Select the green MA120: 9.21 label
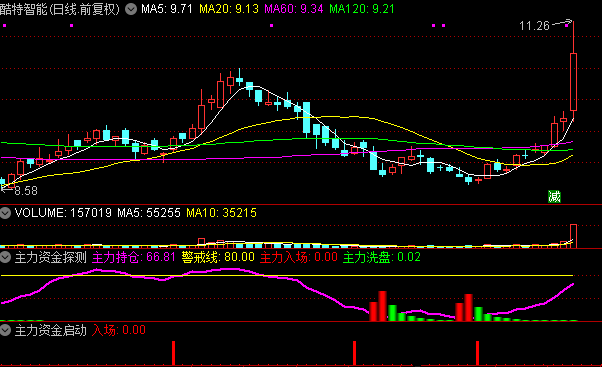Screen dimensions: 602x367 (362, 9)
